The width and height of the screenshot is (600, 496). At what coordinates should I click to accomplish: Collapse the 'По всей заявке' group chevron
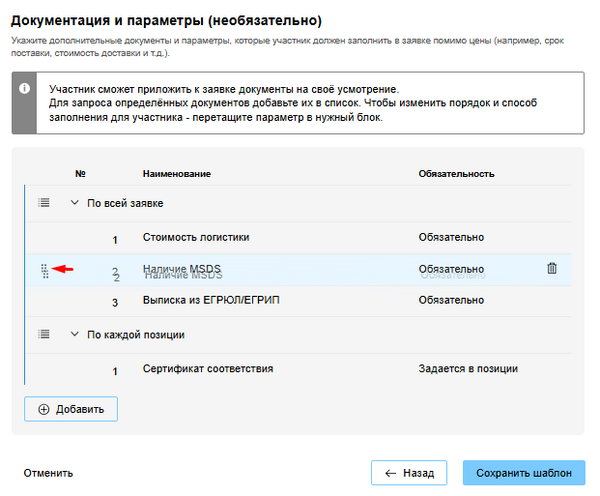[x=73, y=203]
